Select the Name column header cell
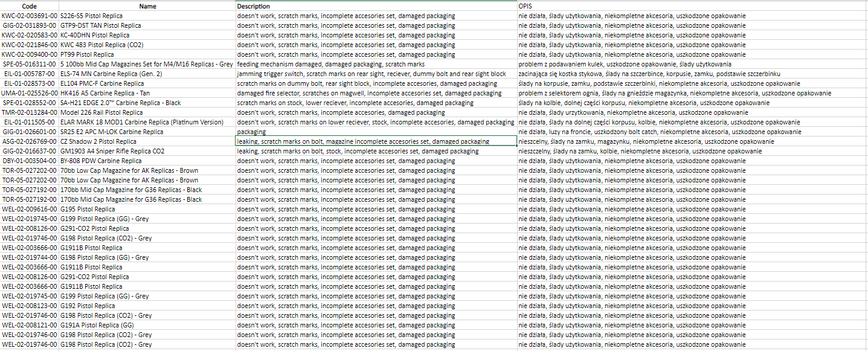This screenshot has width=868, height=351. (147, 6)
